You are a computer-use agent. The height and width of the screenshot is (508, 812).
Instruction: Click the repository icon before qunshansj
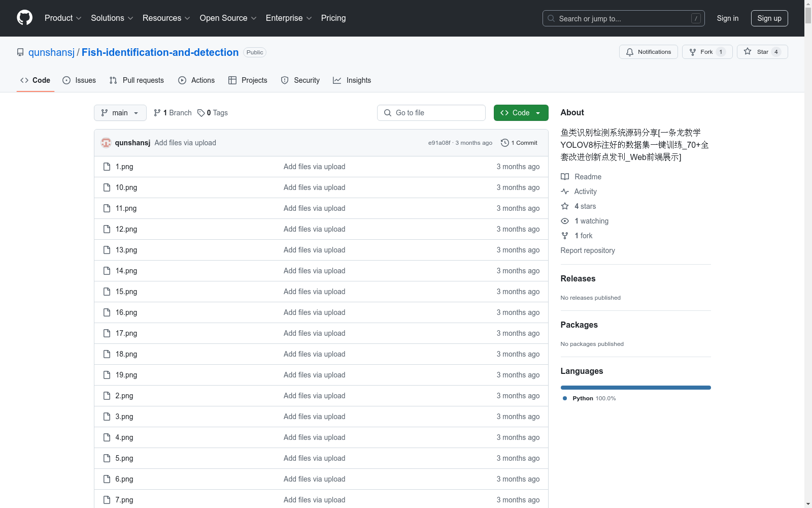tap(20, 52)
